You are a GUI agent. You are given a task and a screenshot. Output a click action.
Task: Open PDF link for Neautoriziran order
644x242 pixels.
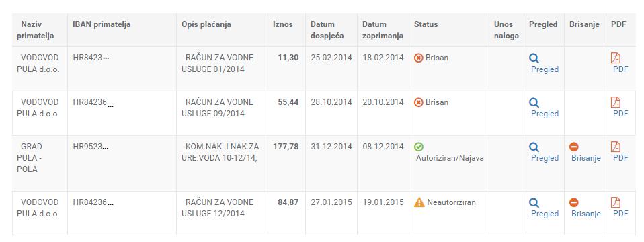click(620, 214)
